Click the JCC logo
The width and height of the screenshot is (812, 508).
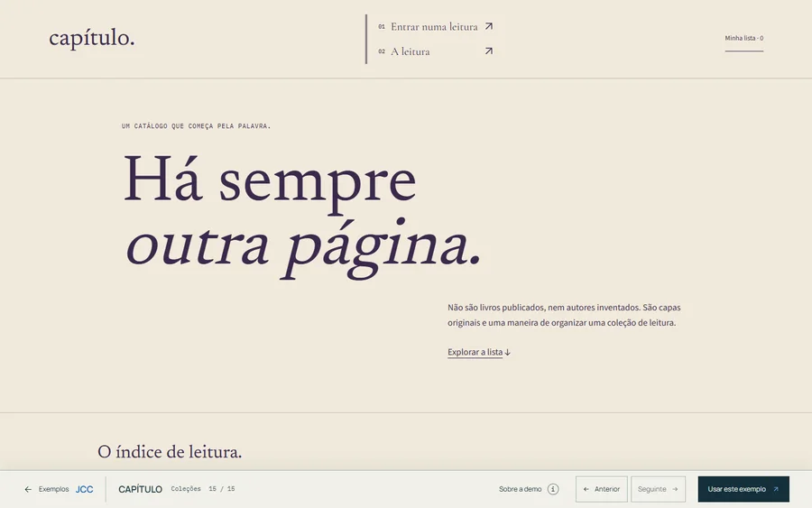click(x=85, y=489)
